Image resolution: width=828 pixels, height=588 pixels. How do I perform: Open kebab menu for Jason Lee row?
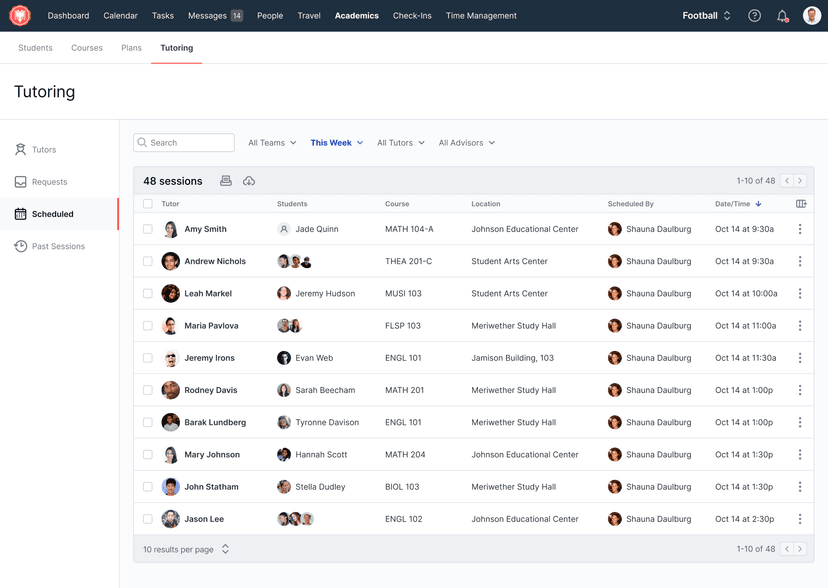[x=800, y=519]
